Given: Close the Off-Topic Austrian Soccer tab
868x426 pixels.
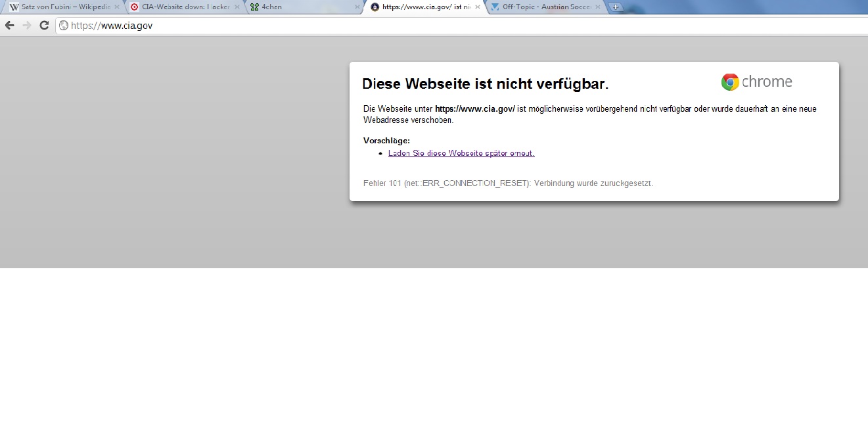Looking at the screenshot, I should (598, 7).
